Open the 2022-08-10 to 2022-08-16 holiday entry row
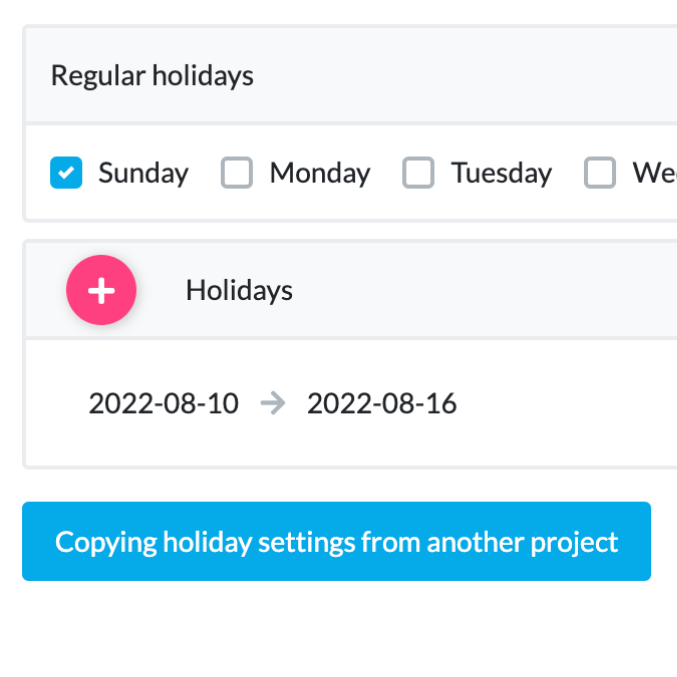Viewport: 677px width, 677px height. pos(351,403)
